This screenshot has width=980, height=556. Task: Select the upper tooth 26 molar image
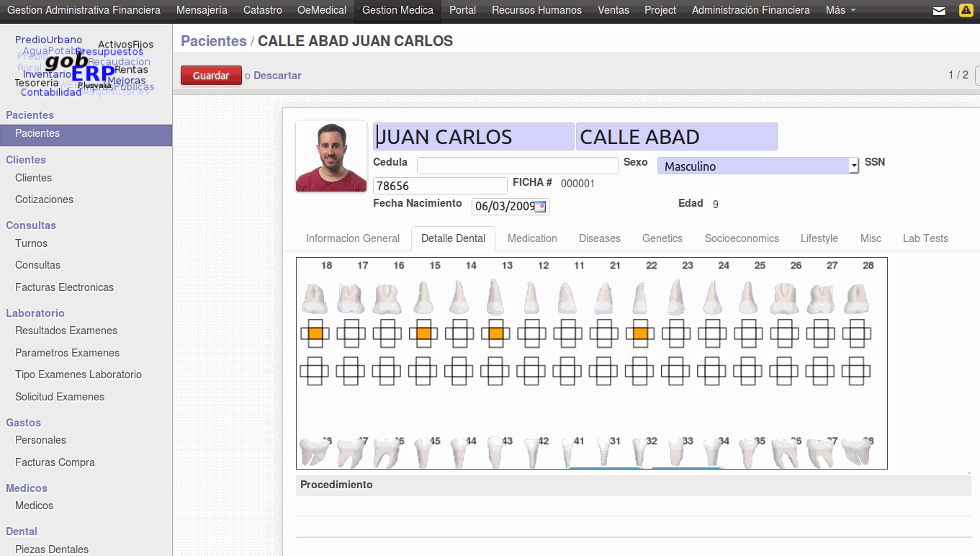[784, 298]
